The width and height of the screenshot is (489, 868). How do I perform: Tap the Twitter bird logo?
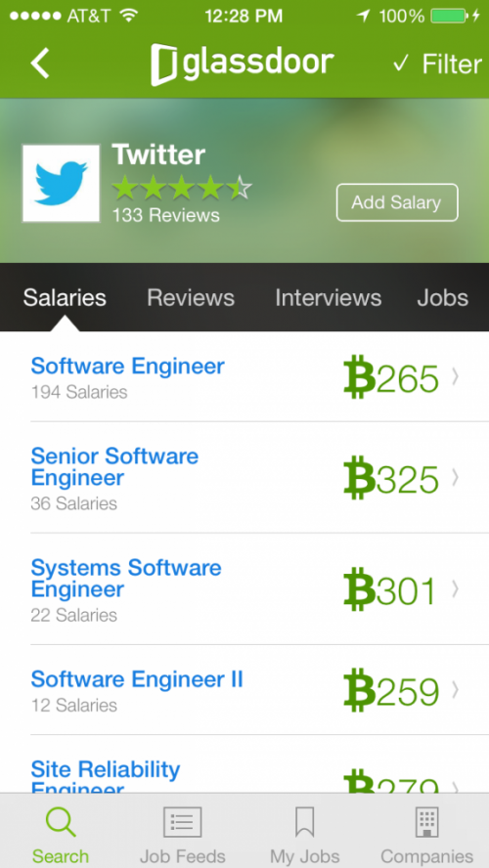pyautogui.click(x=61, y=183)
